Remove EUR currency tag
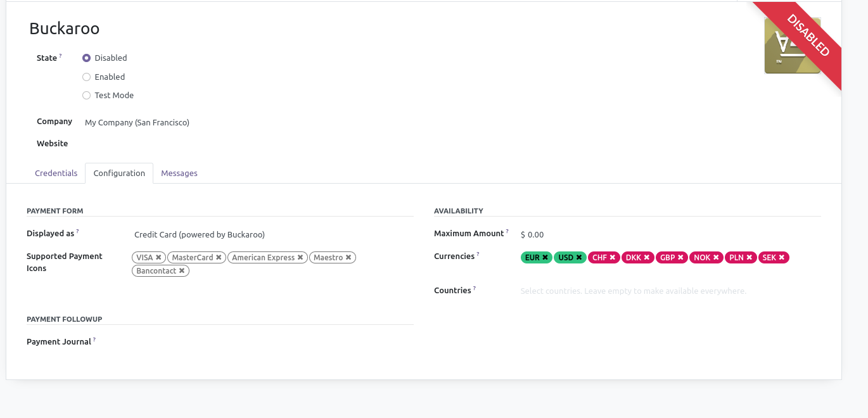 [x=545, y=257]
